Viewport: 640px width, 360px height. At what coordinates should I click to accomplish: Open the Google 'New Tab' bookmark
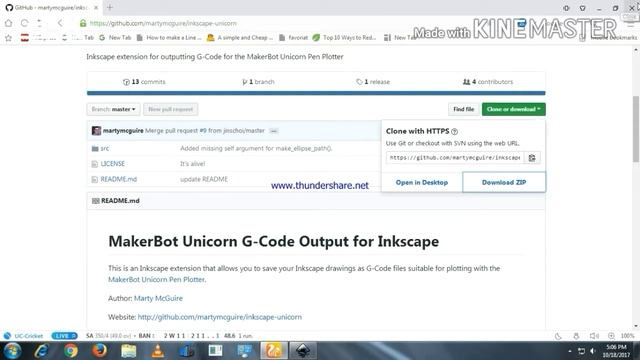115,38
